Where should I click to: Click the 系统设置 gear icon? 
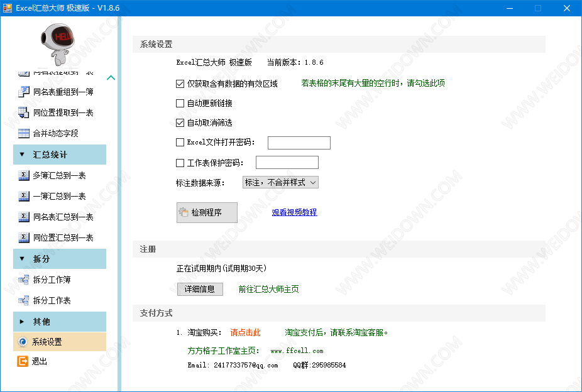click(x=23, y=342)
